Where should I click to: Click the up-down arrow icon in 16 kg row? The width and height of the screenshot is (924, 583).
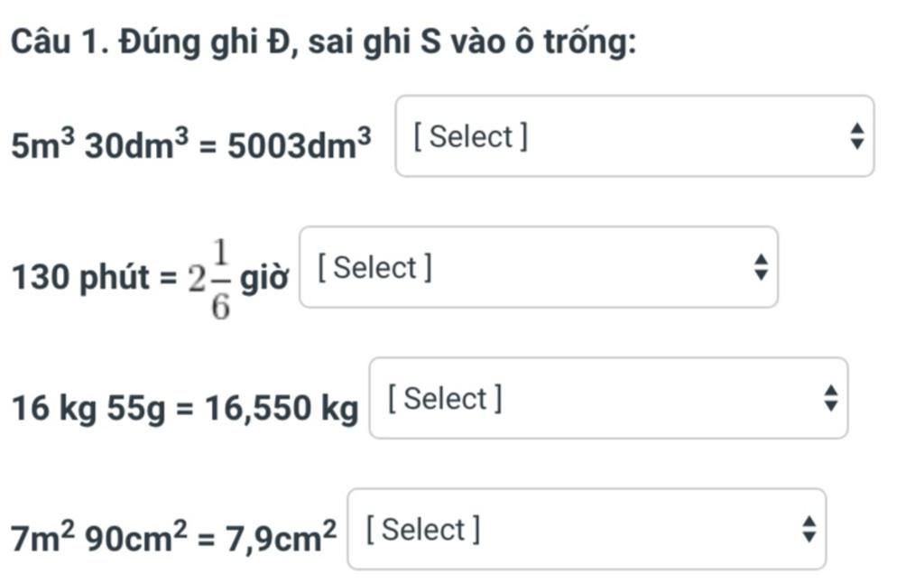tap(831, 398)
